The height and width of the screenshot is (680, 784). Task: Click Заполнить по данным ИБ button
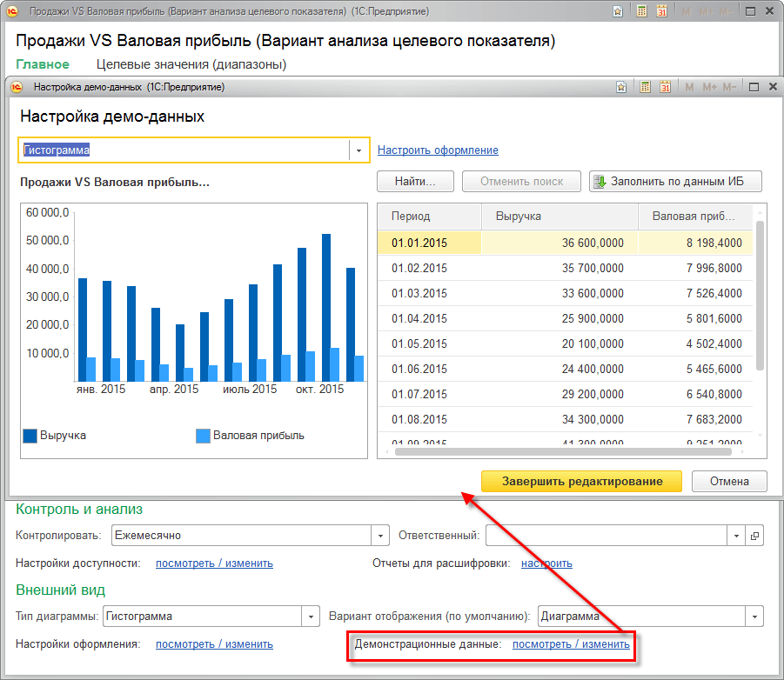coord(675,182)
